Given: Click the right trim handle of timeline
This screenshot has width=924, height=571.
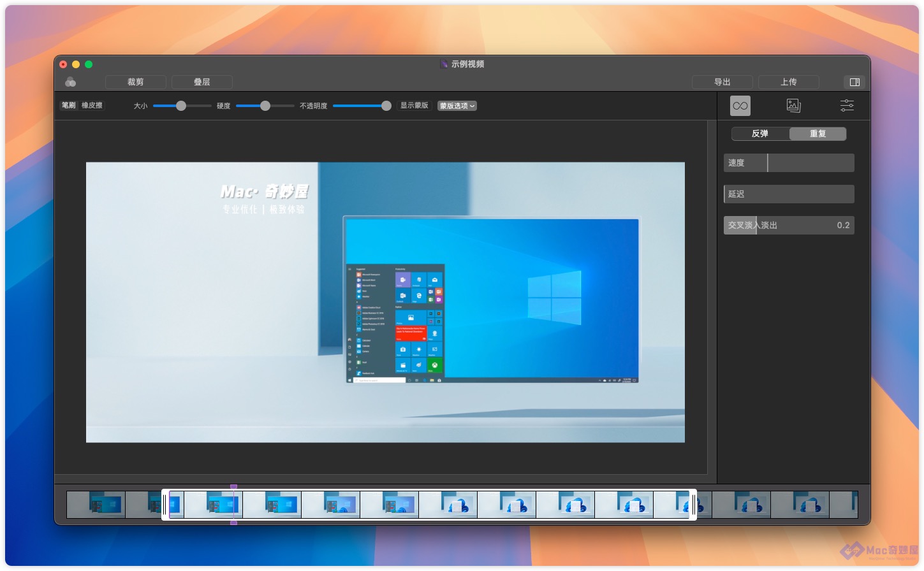Looking at the screenshot, I should click(x=693, y=505).
